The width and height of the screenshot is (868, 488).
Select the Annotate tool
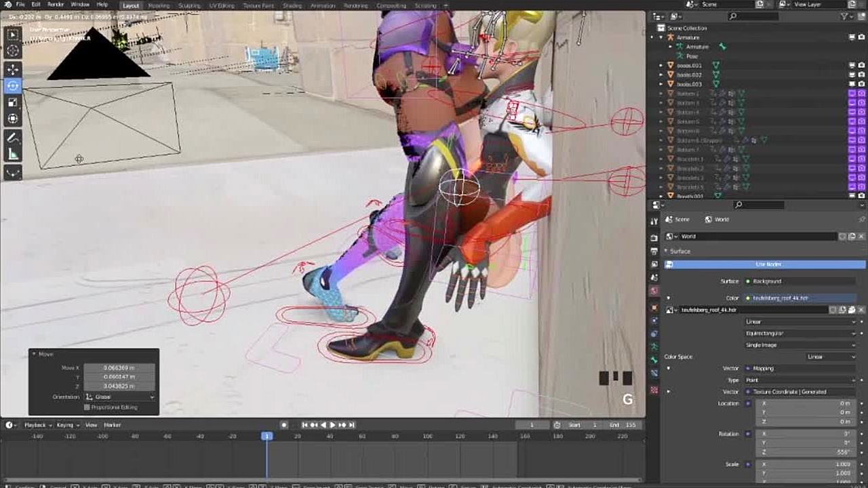click(13, 138)
